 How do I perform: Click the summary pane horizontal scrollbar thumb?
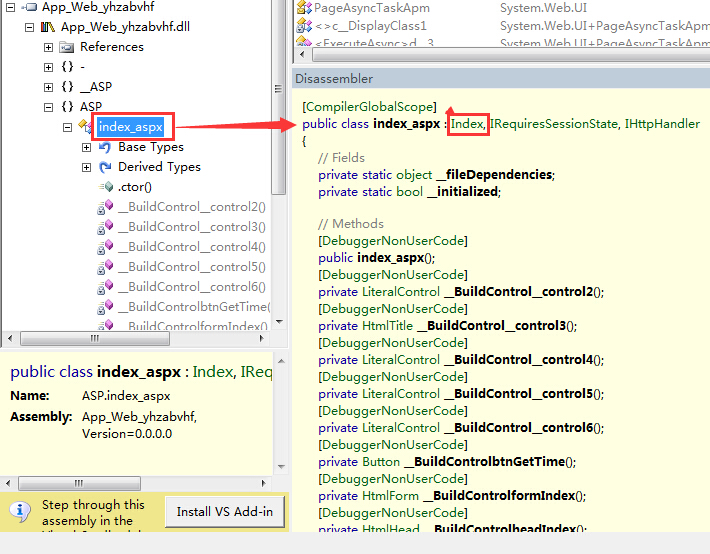(x=79, y=483)
